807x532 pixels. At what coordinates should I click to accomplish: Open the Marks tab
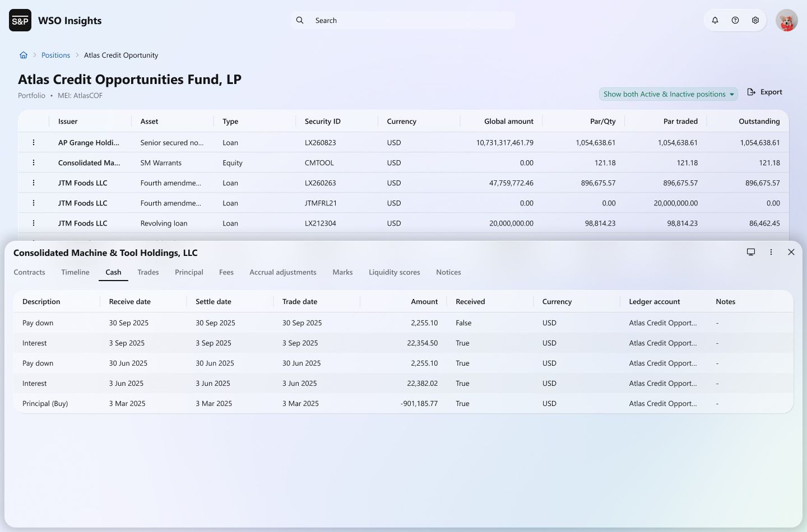point(342,272)
